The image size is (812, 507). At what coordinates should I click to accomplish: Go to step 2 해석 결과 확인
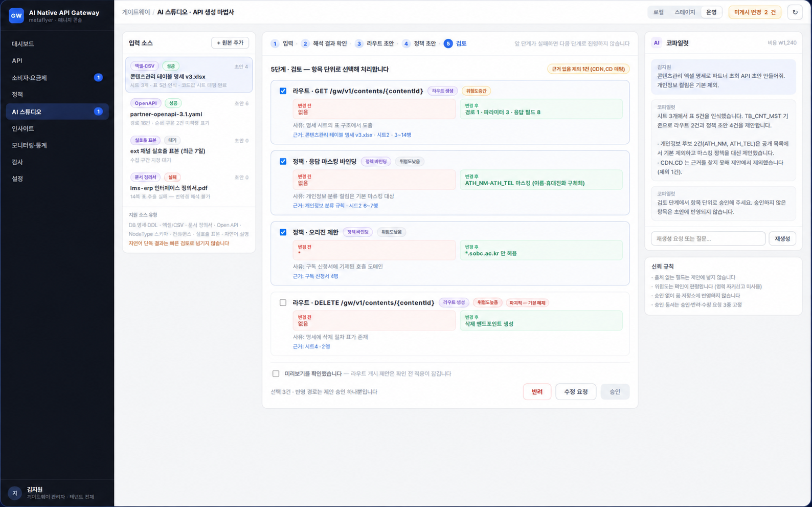point(324,43)
